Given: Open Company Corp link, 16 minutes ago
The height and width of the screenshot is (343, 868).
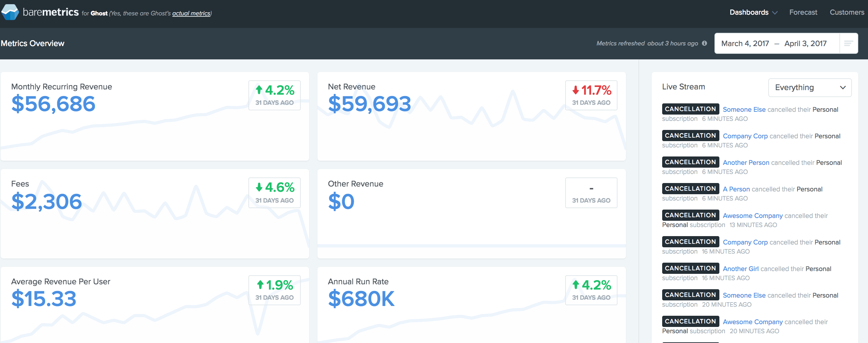Looking at the screenshot, I should pos(745,242).
